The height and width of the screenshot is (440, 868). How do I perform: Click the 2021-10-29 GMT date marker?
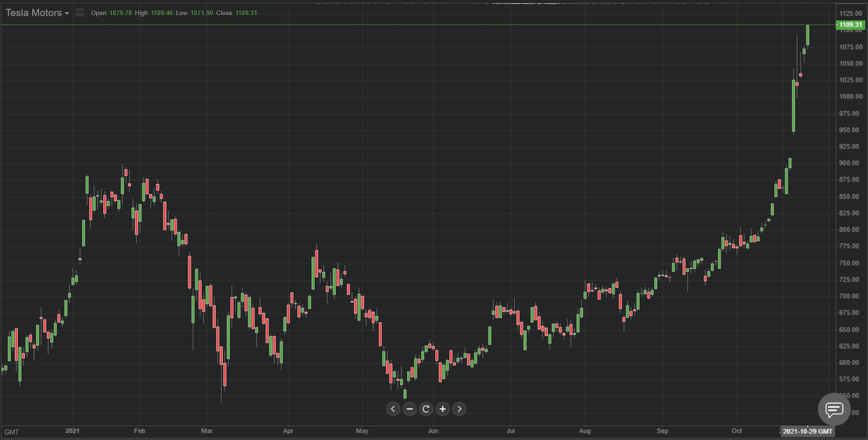point(807,431)
